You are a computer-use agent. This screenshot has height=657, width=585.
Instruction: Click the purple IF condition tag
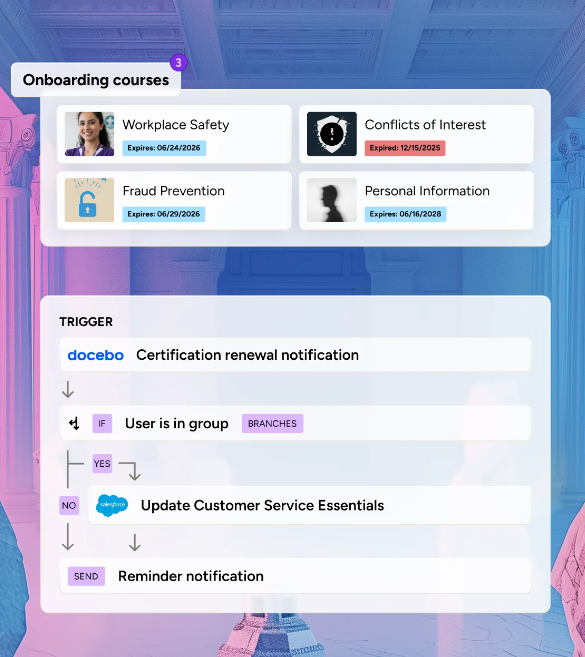pos(102,424)
